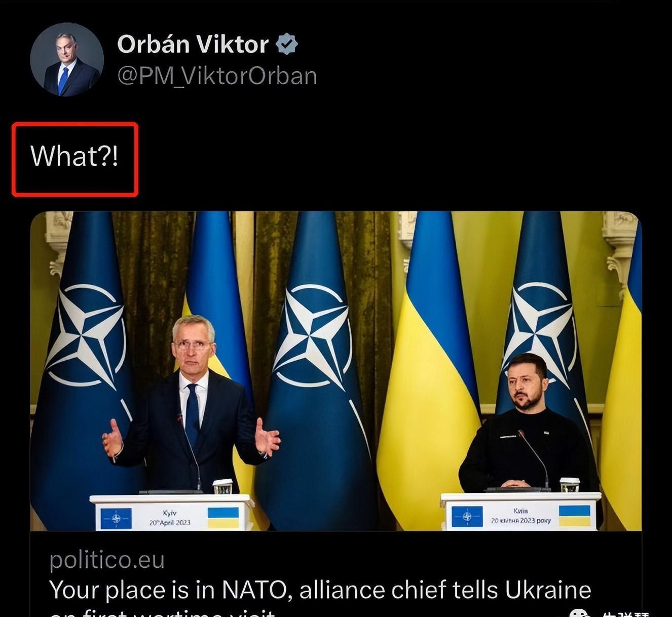Click the NATO compass star on the leftmost flag

tap(85, 336)
